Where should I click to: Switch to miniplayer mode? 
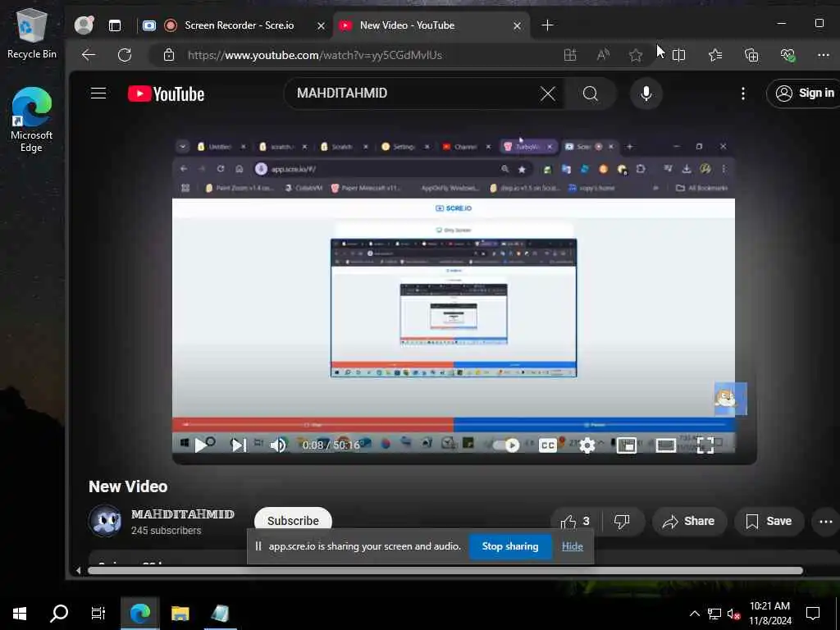pyautogui.click(x=626, y=445)
